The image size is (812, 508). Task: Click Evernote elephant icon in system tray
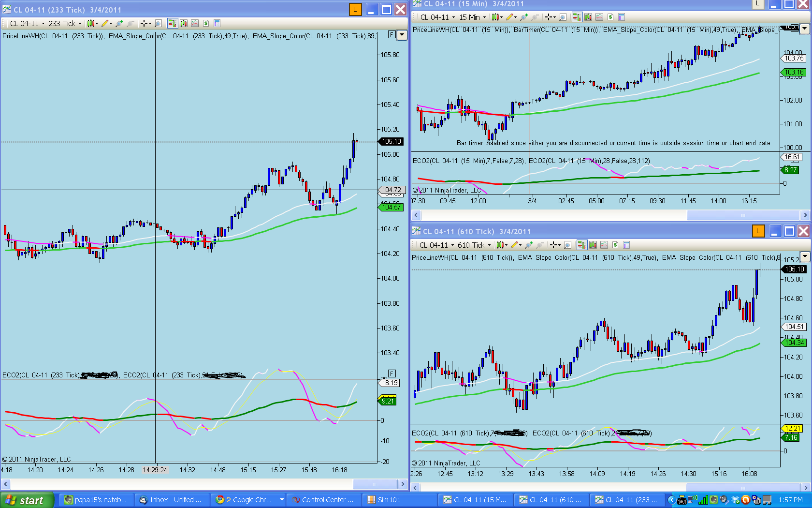click(x=714, y=500)
